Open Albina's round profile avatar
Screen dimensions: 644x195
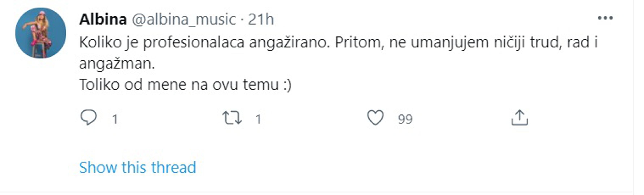pyautogui.click(x=41, y=33)
